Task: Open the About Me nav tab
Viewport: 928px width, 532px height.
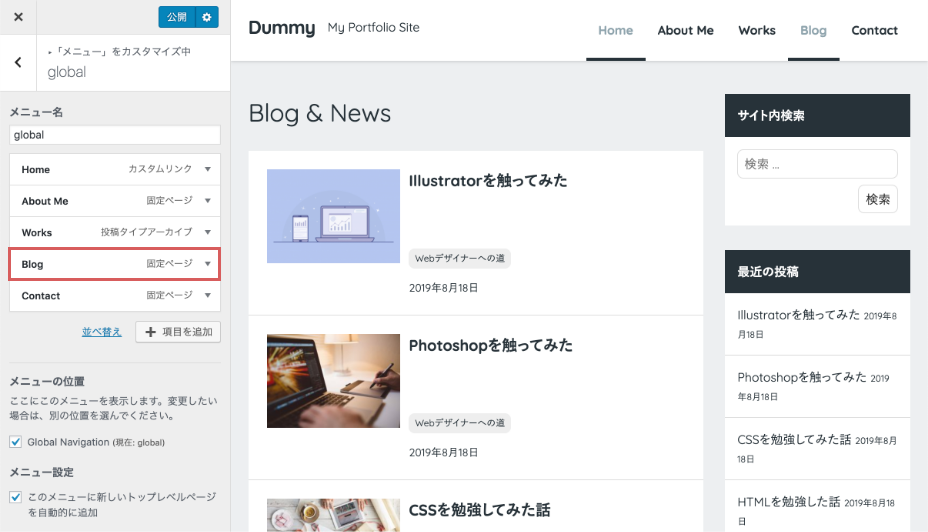Action: click(x=685, y=30)
